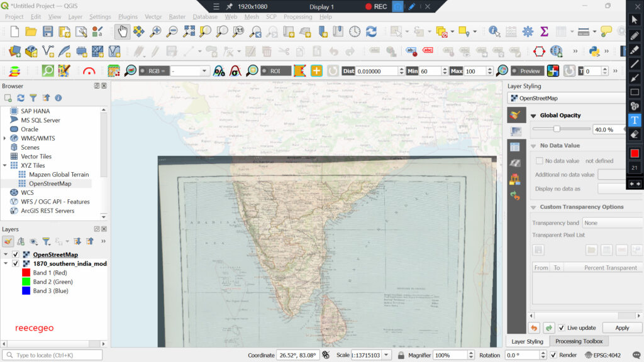Collapse the XYZ Tiles tree node
This screenshot has height=362, width=644.
pyautogui.click(x=5, y=165)
